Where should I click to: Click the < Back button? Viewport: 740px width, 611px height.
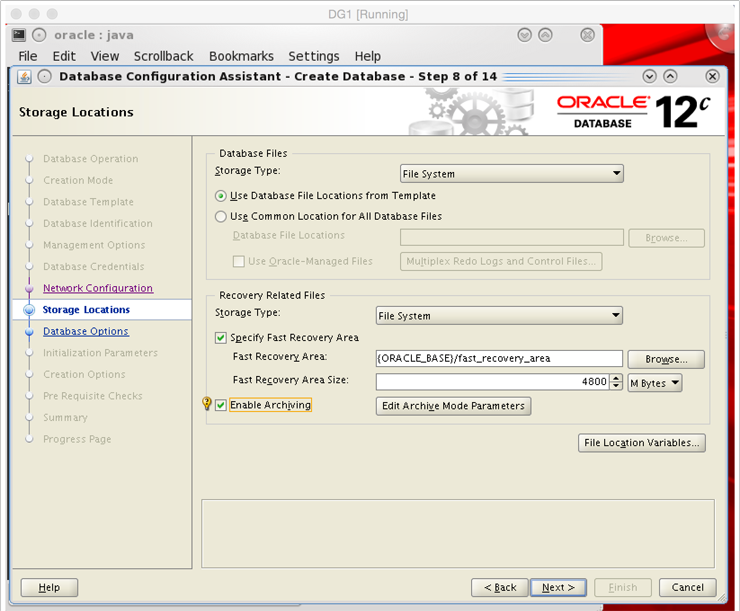pyautogui.click(x=500, y=587)
